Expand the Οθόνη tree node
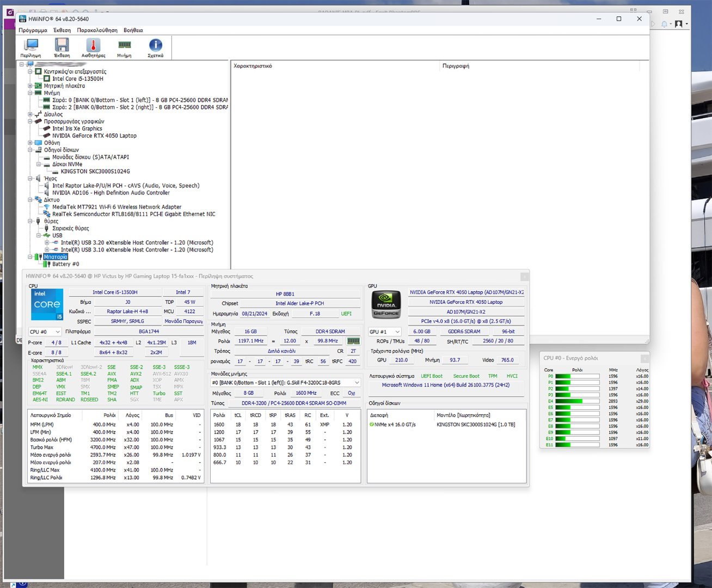 tap(30, 143)
